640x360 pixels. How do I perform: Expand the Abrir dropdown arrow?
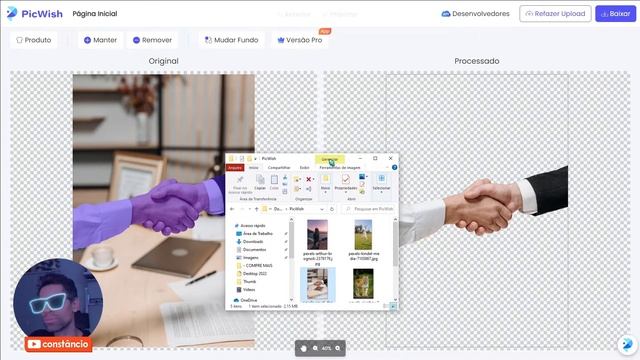coord(367,177)
